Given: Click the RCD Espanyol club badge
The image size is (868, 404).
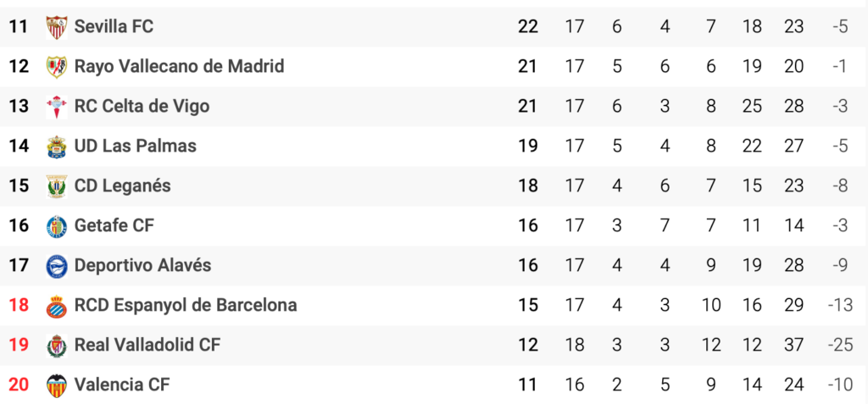Looking at the screenshot, I should coord(57,306).
